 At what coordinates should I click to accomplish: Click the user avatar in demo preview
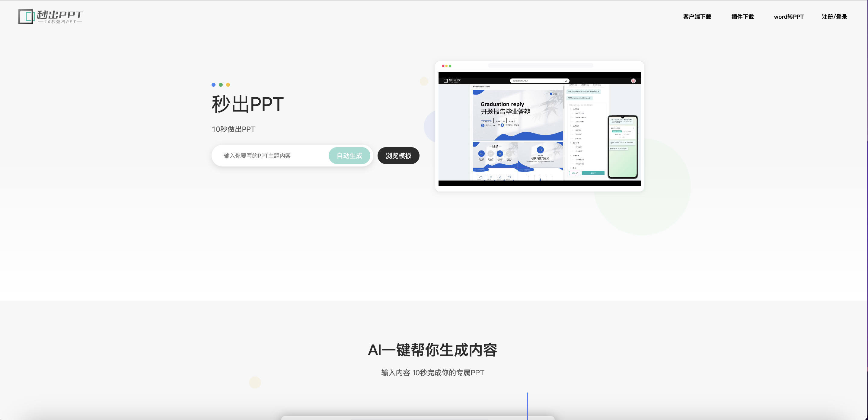pyautogui.click(x=633, y=81)
